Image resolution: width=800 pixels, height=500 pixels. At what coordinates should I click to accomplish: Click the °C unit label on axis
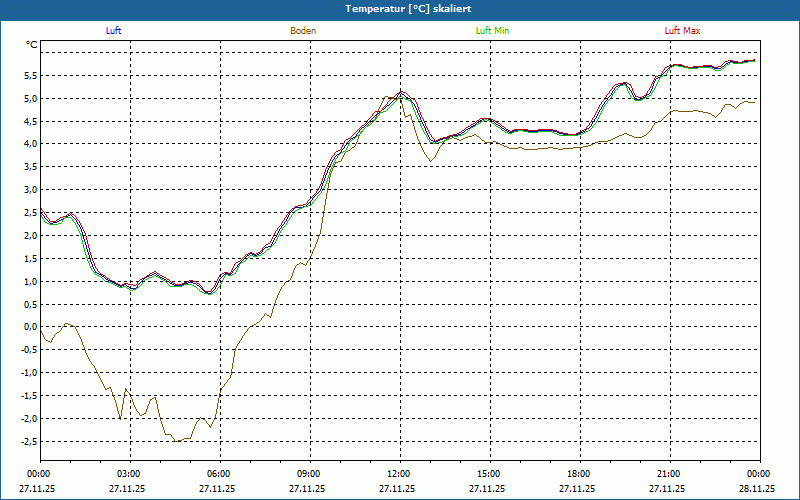pyautogui.click(x=32, y=45)
